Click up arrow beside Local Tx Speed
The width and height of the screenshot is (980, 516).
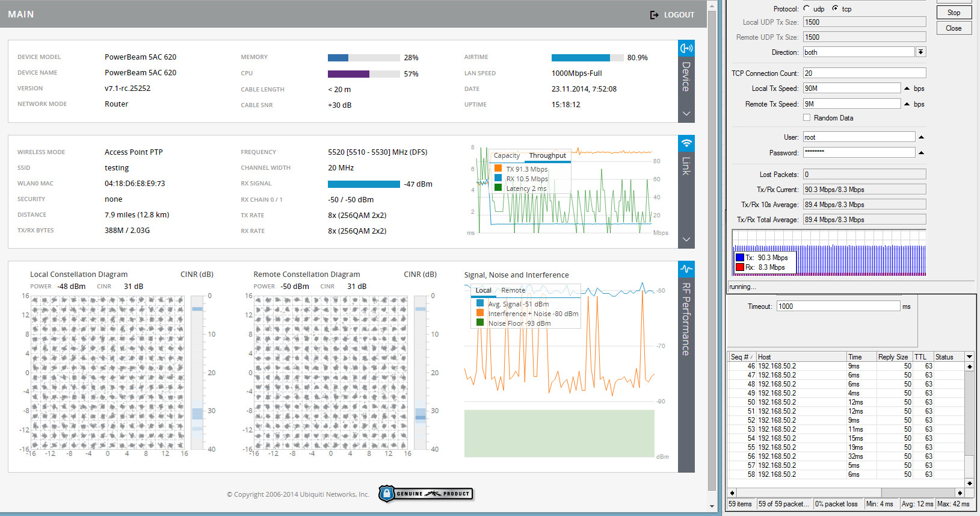coord(907,89)
